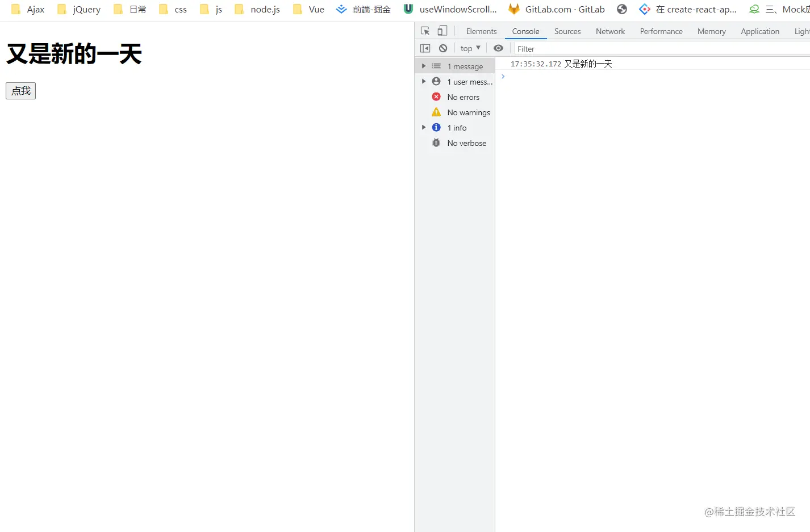Click the css folder icon

click(x=164, y=9)
